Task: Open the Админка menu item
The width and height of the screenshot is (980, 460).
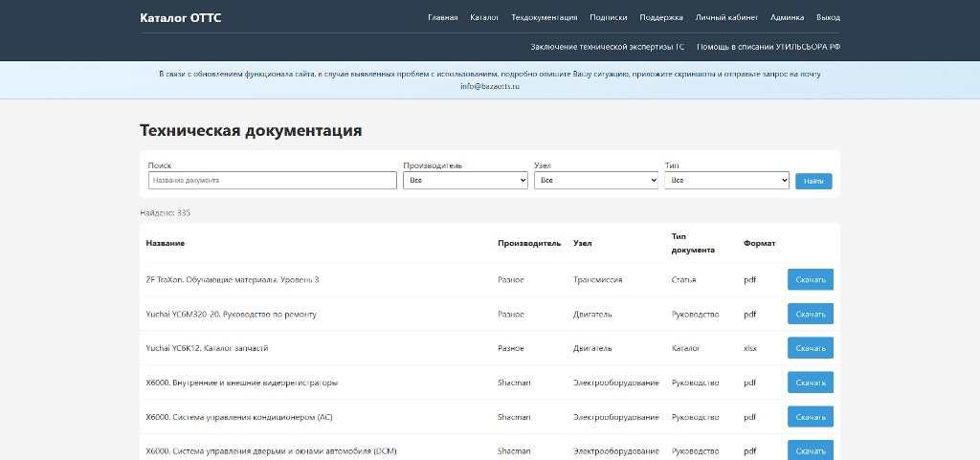Action: [x=787, y=17]
